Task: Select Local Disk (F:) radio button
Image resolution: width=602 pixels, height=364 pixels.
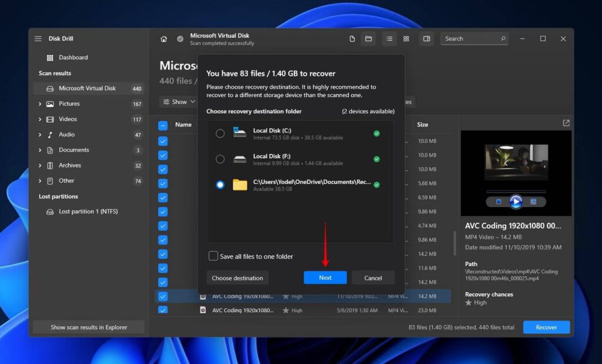Action: tap(220, 159)
